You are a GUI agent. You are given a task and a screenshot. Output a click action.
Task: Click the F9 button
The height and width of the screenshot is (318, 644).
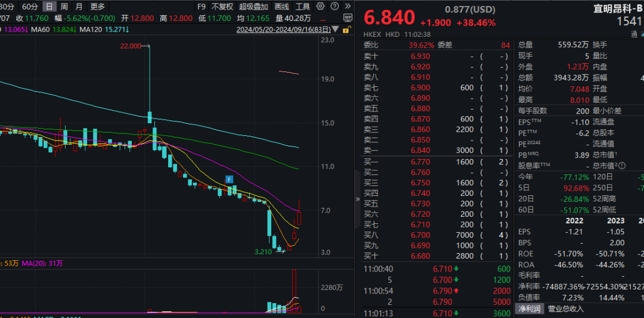click(201, 7)
